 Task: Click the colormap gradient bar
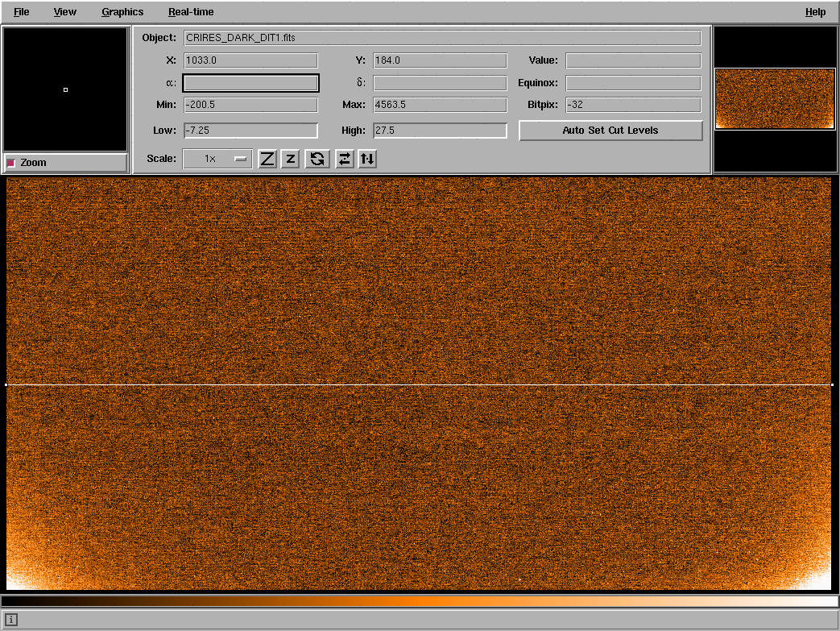[420, 601]
